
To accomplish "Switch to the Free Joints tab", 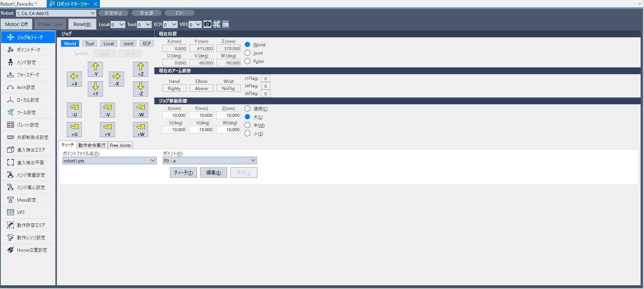I will pyautogui.click(x=120, y=145).
